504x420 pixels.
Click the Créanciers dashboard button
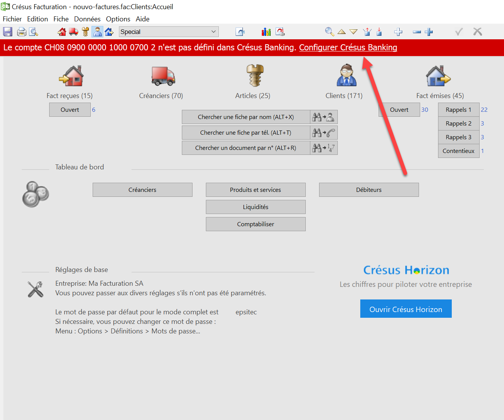point(143,190)
